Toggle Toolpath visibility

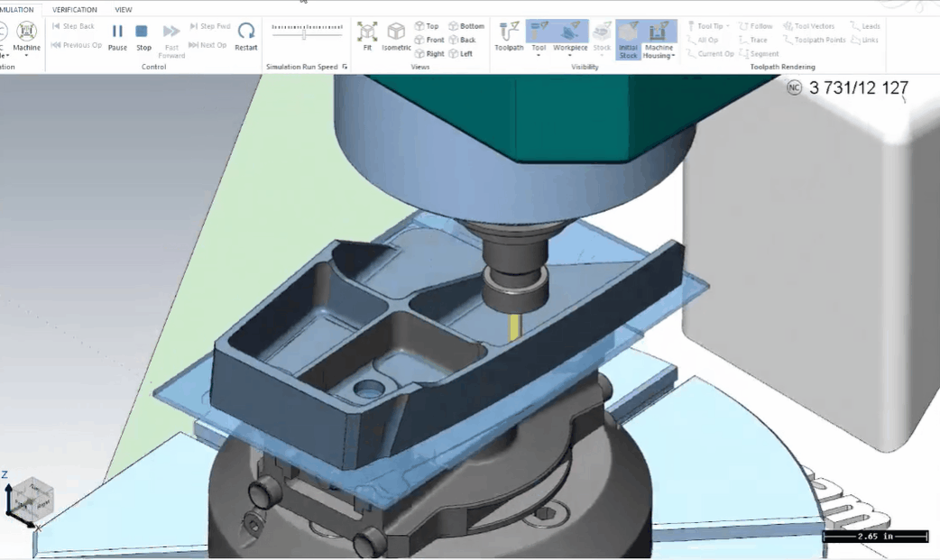[x=509, y=36]
